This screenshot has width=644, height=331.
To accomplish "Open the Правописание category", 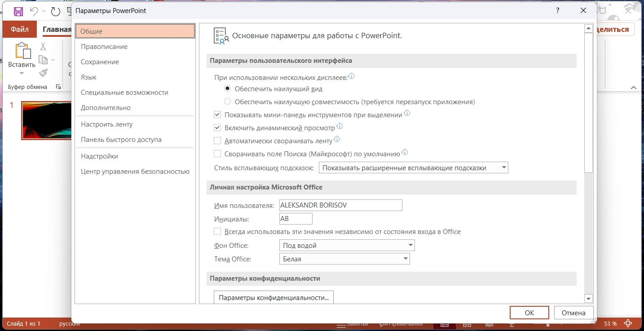I will (135, 47).
